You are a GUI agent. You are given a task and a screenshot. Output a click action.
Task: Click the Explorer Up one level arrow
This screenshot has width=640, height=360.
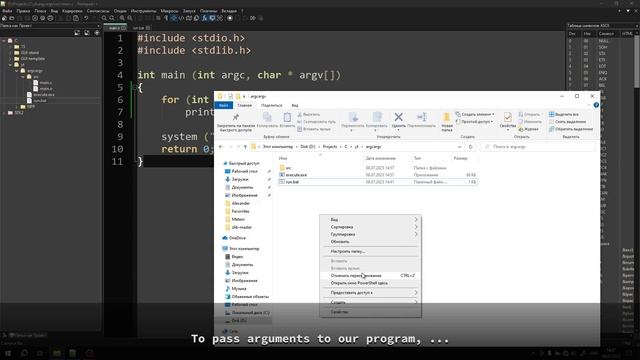pyautogui.click(x=245, y=147)
